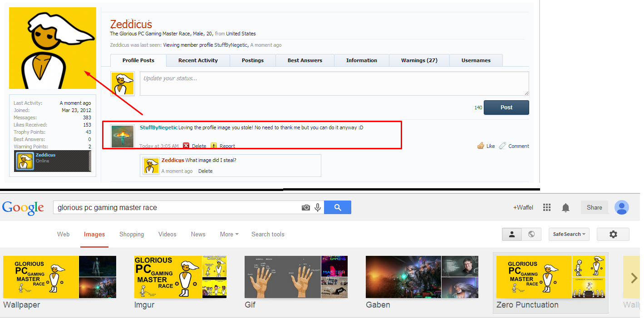Delete Zeddicus's comment reply

tap(206, 171)
